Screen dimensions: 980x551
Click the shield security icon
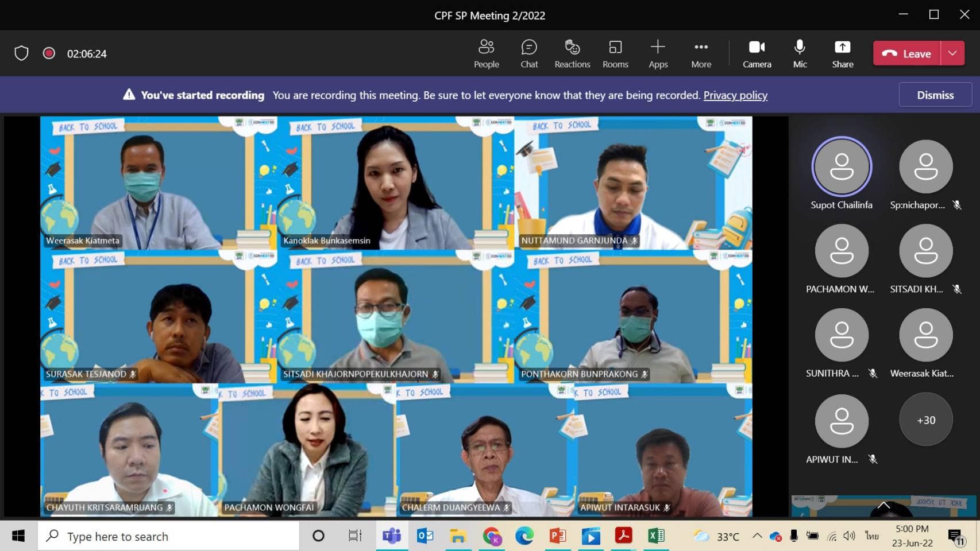[21, 53]
